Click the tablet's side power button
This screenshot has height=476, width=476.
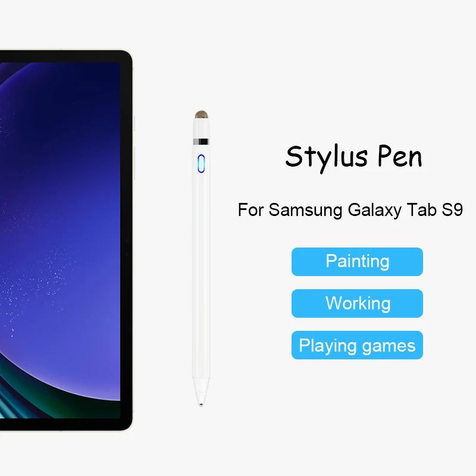tap(134, 123)
